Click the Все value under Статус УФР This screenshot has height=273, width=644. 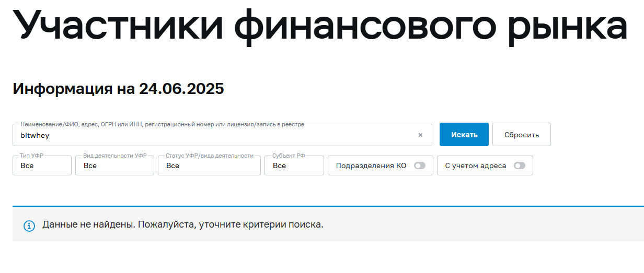click(172, 165)
